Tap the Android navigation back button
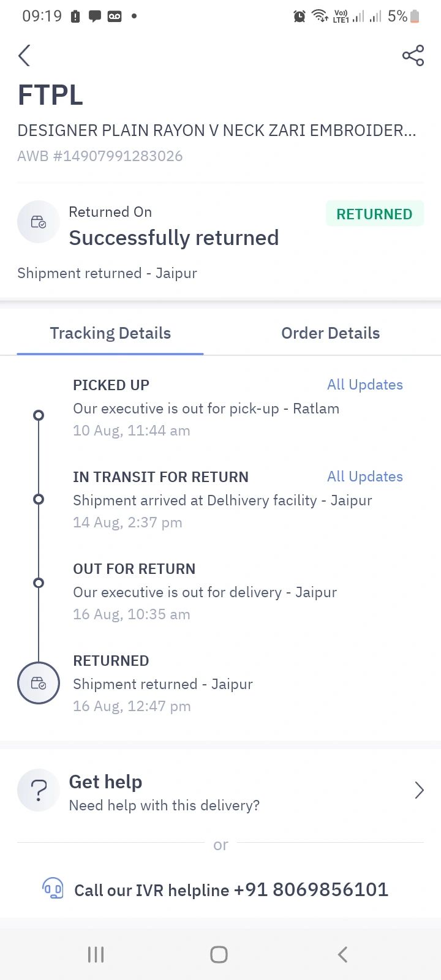The image size is (441, 980). tap(343, 954)
